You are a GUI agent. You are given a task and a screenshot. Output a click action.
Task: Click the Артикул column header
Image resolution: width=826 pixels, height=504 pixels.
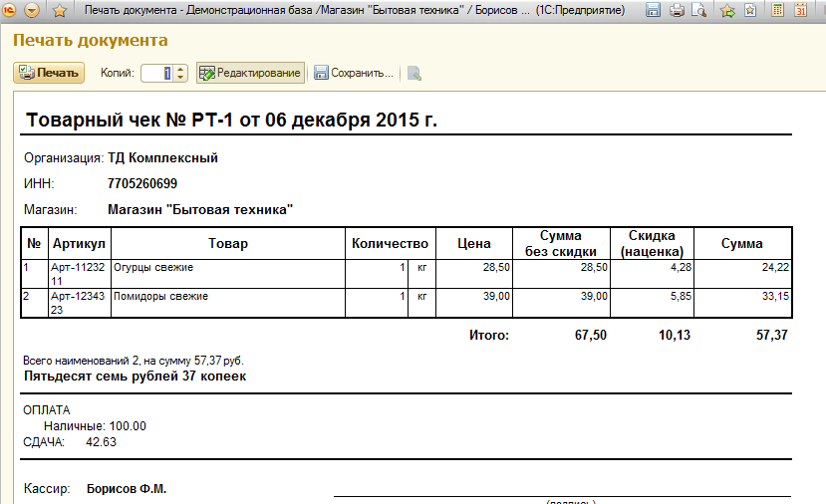(79, 243)
